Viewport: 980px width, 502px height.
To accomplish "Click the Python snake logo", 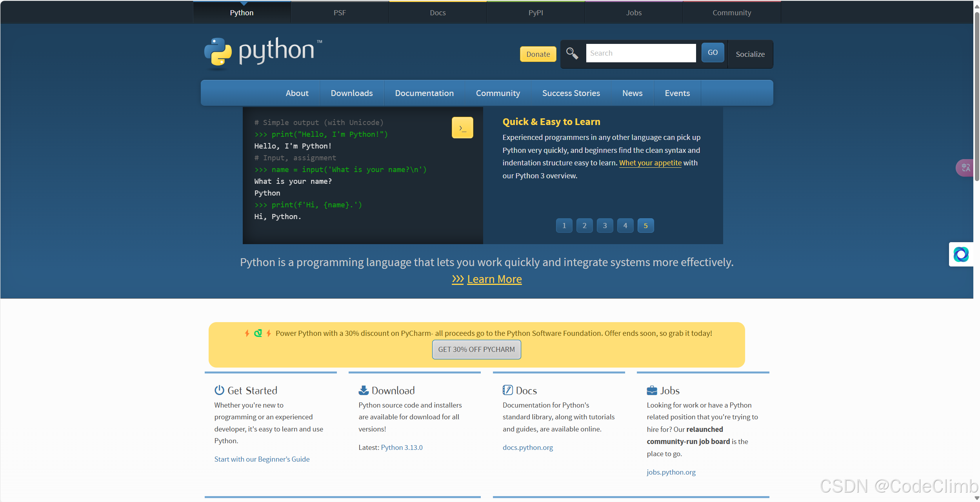I will 218,52.
